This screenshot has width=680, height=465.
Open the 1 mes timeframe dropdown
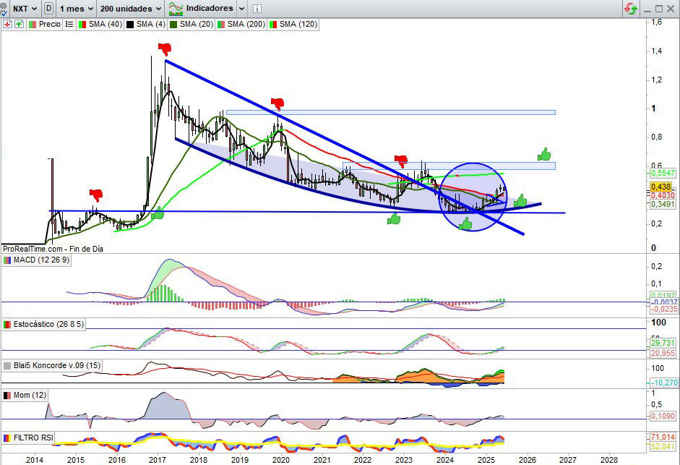click(x=76, y=8)
